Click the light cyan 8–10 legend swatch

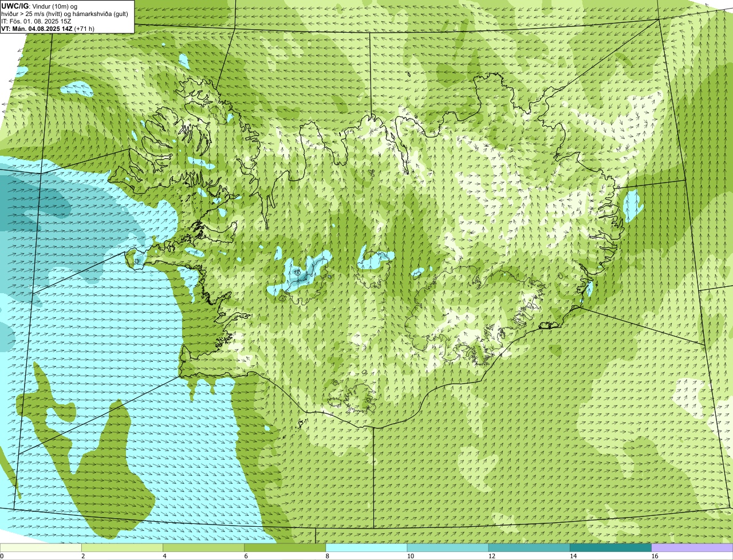[367, 548]
